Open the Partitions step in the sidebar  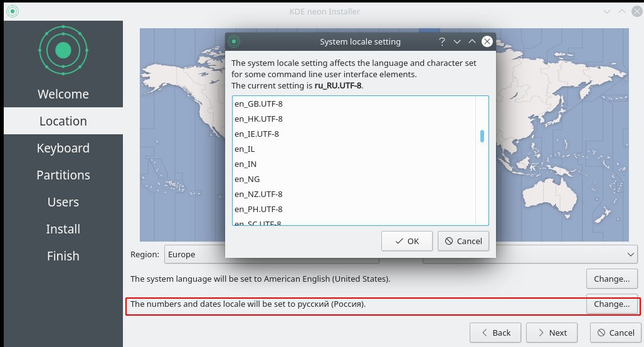pos(63,175)
